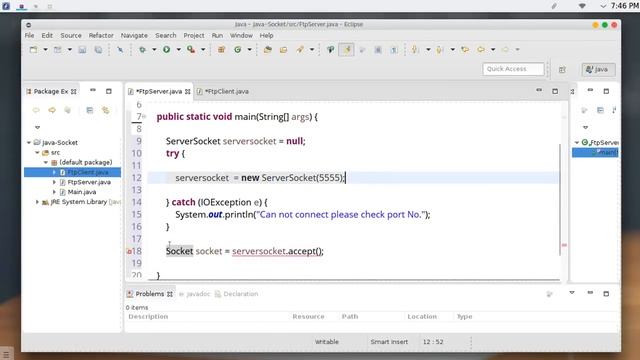Click the Next Annotation arrow icon
This screenshot has height=360, width=640.
415,49
